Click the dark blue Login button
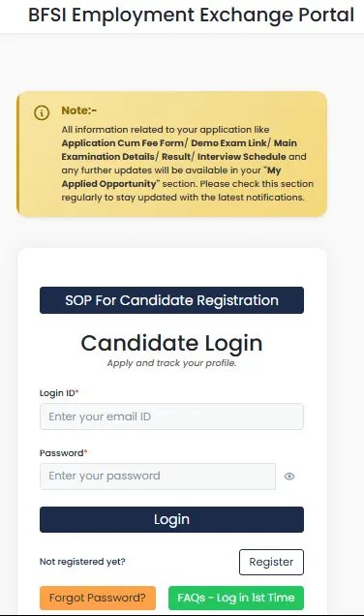This screenshot has width=364, height=616. [171, 519]
